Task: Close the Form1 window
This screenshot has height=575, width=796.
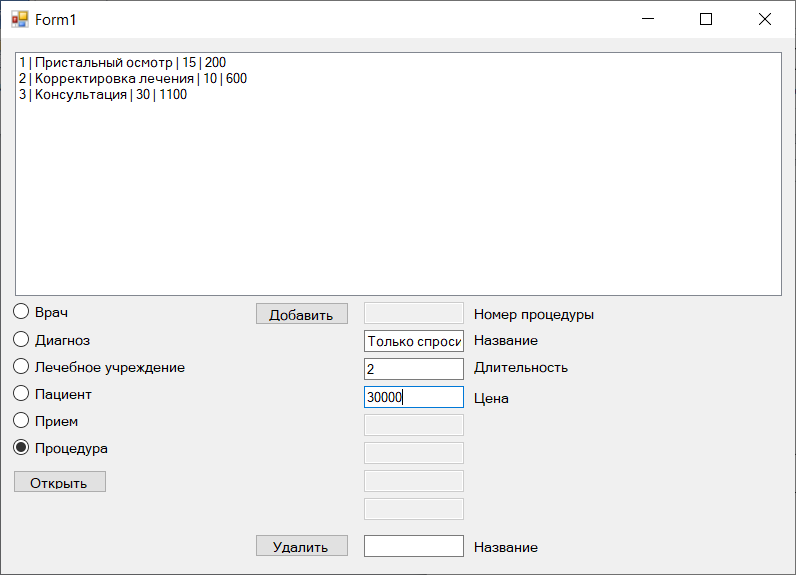Action: [x=765, y=19]
